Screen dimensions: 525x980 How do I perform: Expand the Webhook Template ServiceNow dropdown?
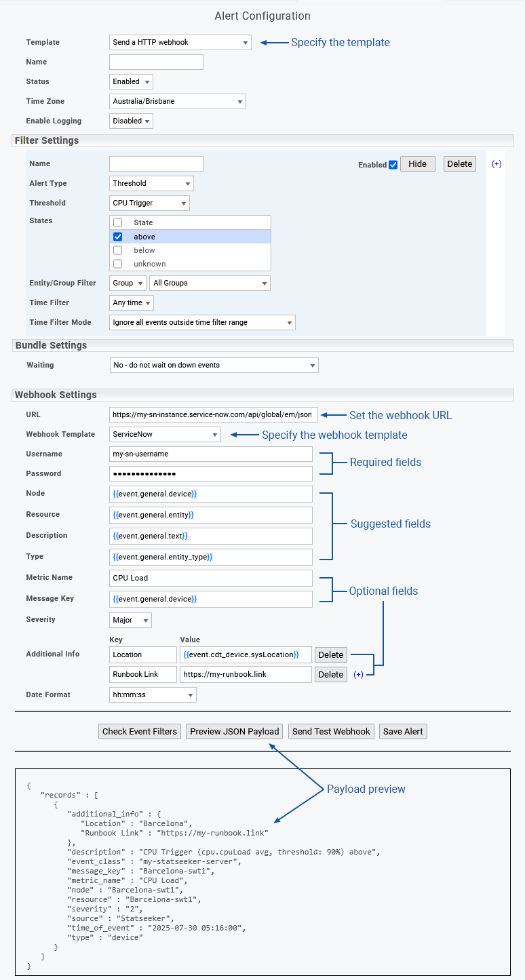(x=165, y=434)
